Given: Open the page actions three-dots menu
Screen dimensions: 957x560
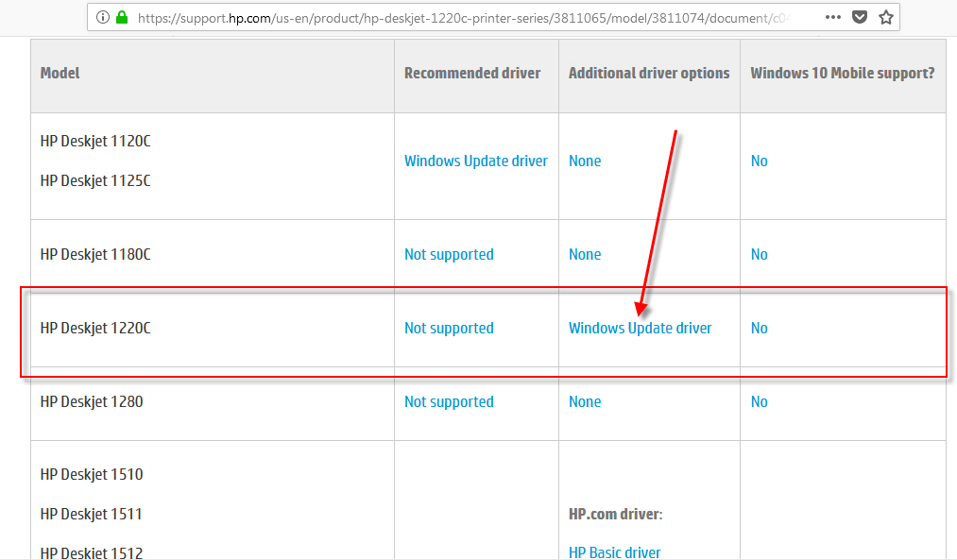Looking at the screenshot, I should point(833,17).
